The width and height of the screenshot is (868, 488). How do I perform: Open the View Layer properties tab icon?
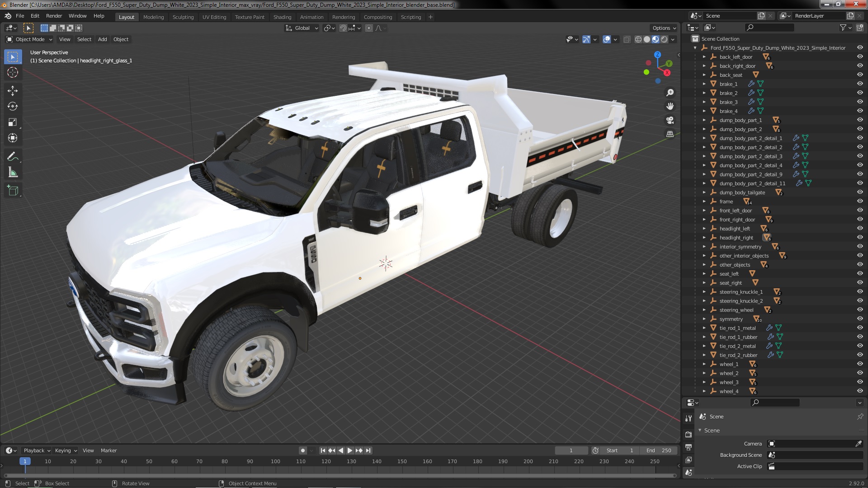click(689, 460)
